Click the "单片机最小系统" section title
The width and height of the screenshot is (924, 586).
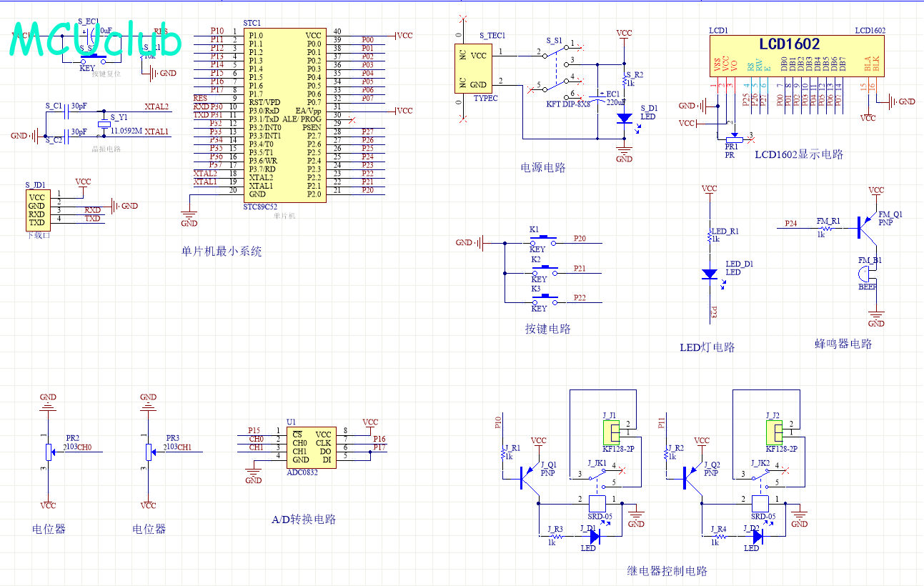pyautogui.click(x=222, y=252)
